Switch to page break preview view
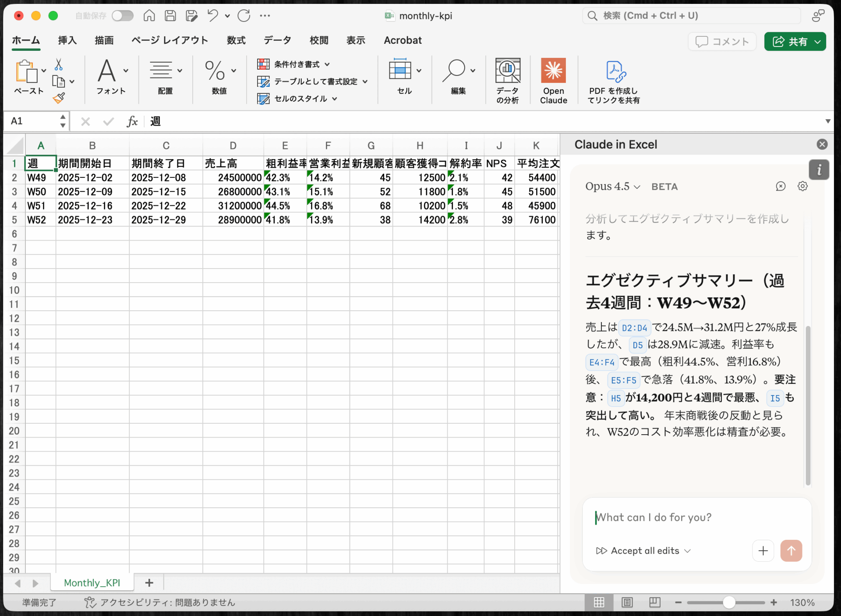This screenshot has height=616, width=841. point(654,602)
